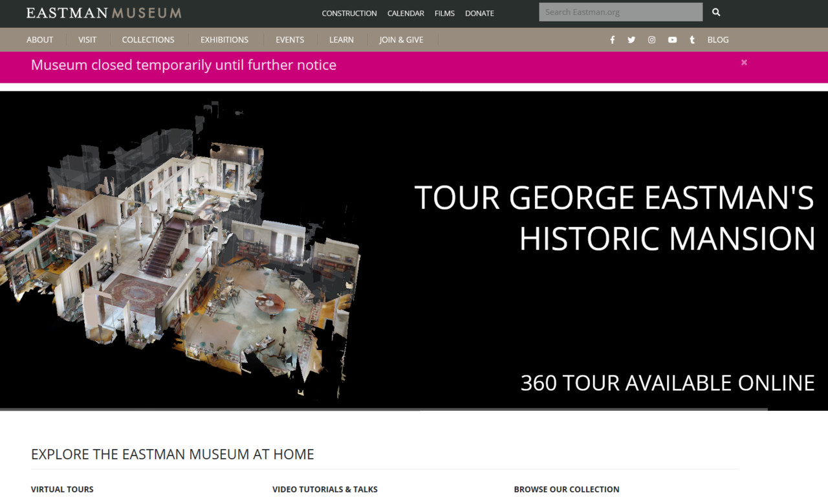Click the BLOG link
The width and height of the screenshot is (828, 504).
coord(718,39)
